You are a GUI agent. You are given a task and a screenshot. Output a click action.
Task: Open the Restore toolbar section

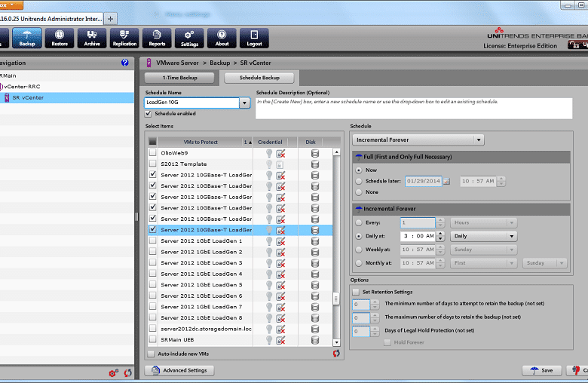click(60, 38)
